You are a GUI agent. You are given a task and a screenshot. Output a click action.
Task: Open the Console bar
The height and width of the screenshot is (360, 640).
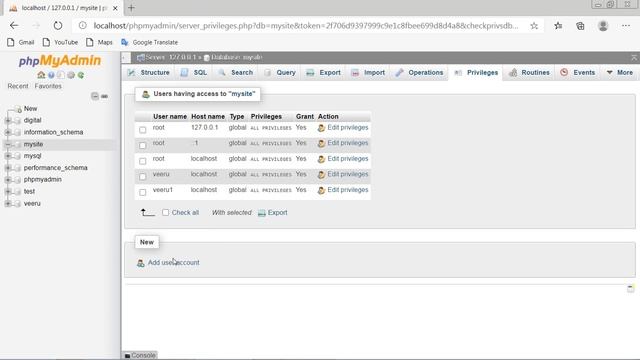click(140, 356)
